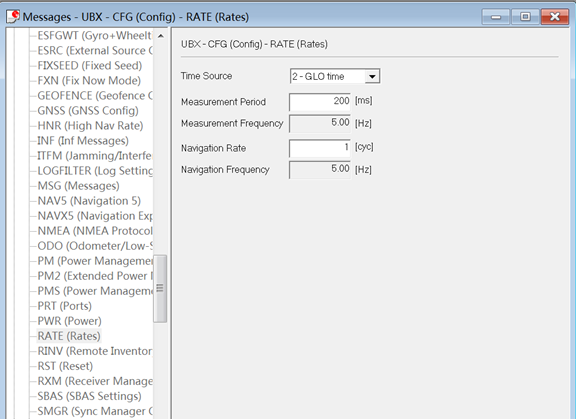Select PM (Power Management) item
Viewport: 577px width, 420px height.
95,261
